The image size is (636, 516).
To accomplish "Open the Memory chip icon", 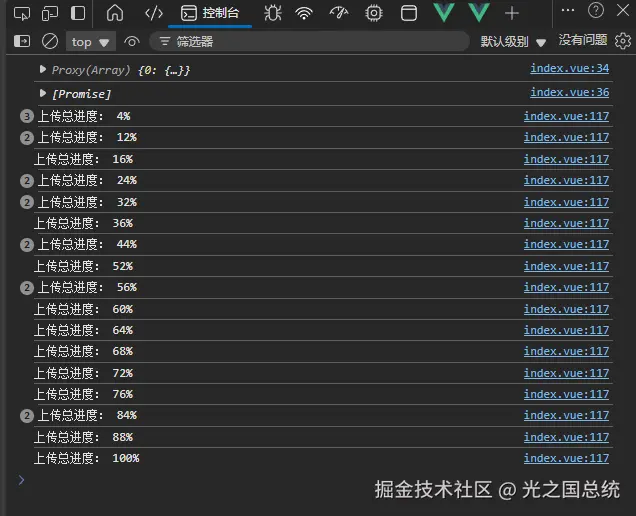I will click(x=374, y=13).
